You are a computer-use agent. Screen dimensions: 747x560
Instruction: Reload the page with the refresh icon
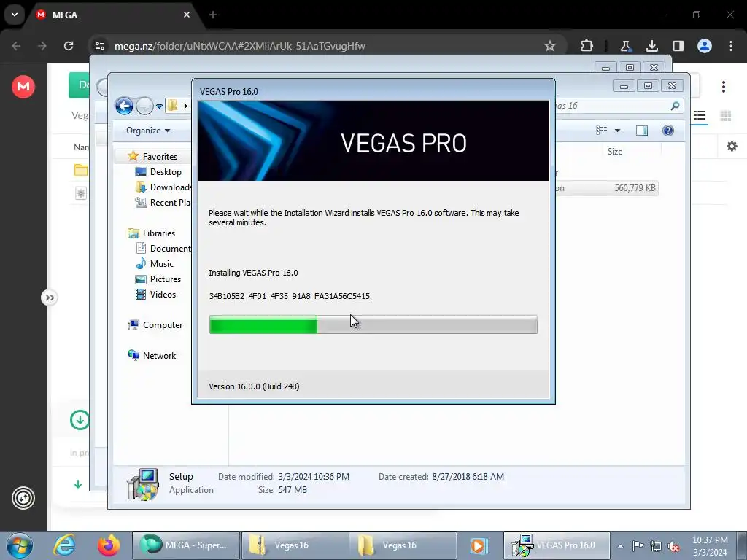tap(69, 46)
